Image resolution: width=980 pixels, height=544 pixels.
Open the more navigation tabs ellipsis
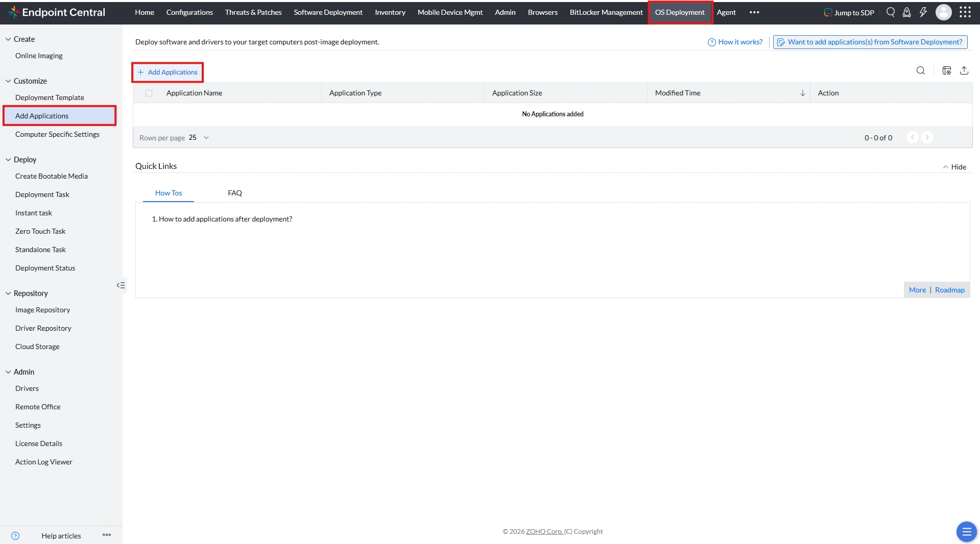[x=754, y=12]
